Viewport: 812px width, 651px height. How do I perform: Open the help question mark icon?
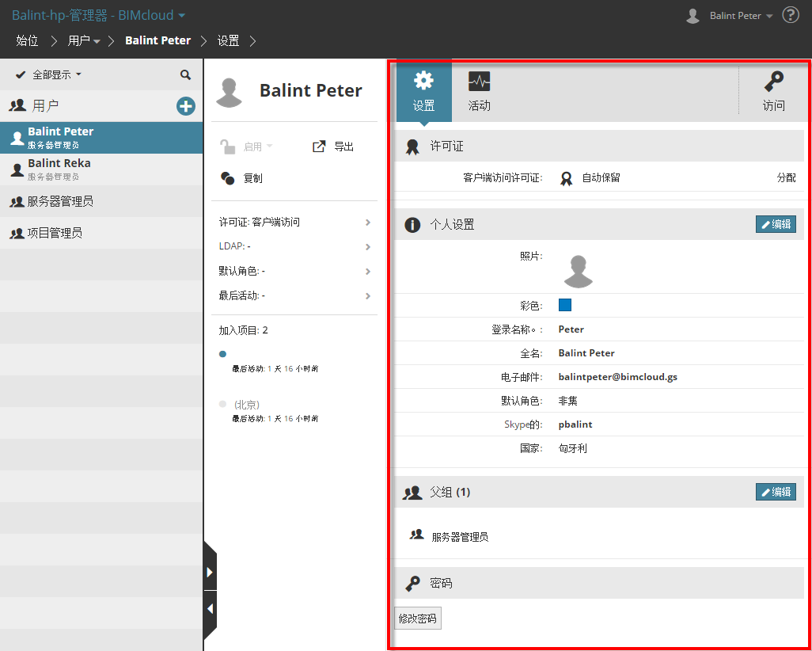(791, 15)
